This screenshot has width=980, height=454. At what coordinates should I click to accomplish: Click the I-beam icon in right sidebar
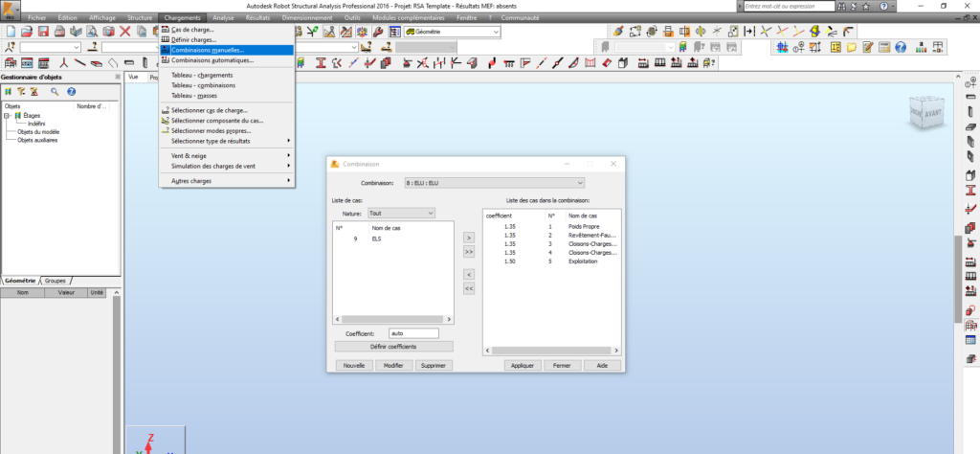click(970, 190)
